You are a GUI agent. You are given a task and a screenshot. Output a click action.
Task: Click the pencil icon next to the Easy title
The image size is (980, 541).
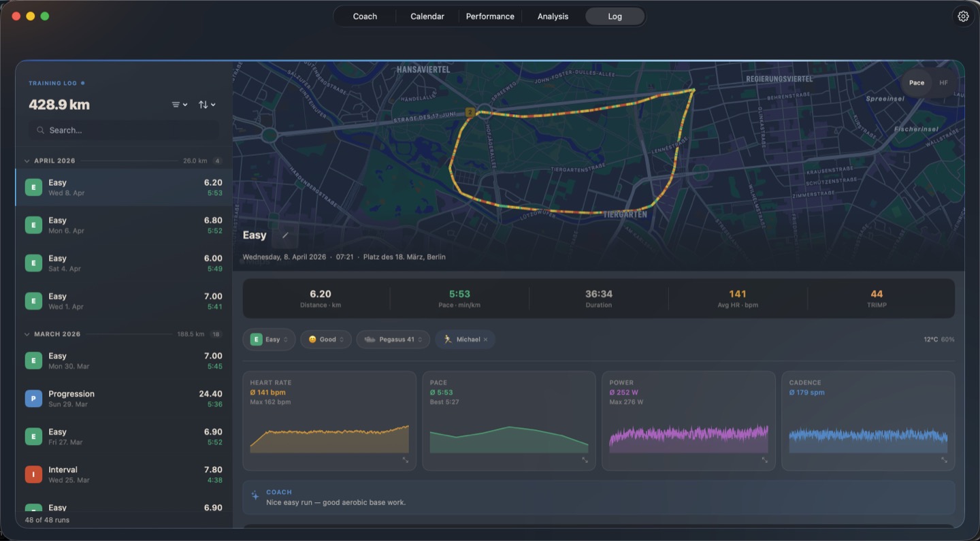(x=284, y=236)
